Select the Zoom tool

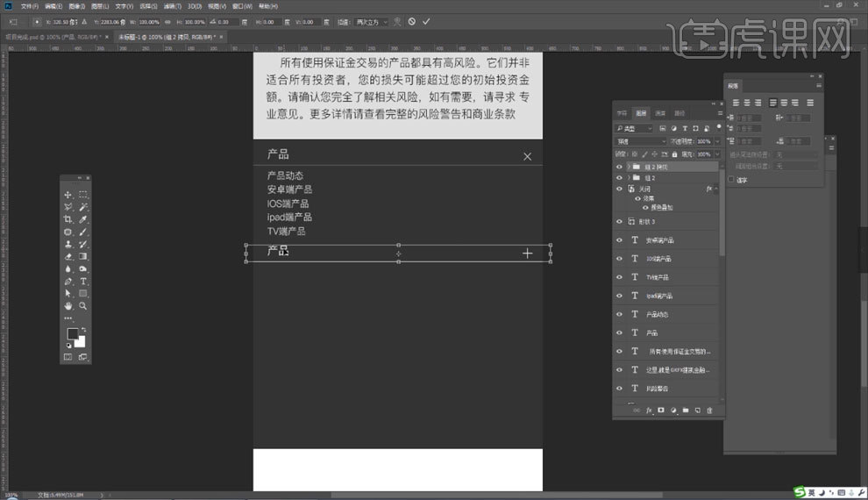[x=83, y=305]
